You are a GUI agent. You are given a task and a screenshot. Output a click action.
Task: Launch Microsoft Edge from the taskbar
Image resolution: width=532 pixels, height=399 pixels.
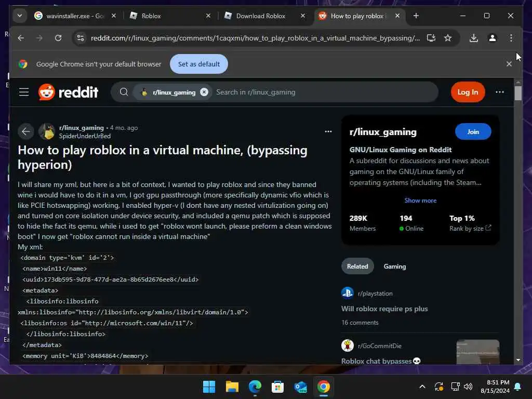(255, 387)
